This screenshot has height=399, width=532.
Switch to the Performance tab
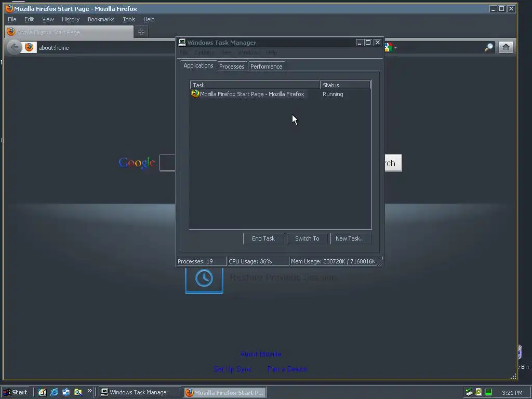point(267,66)
